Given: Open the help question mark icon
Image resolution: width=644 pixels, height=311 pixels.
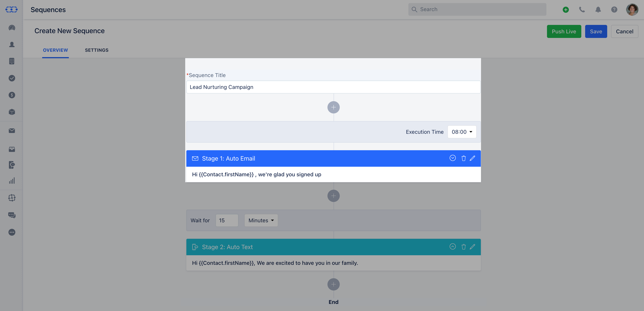Looking at the screenshot, I should (x=614, y=10).
